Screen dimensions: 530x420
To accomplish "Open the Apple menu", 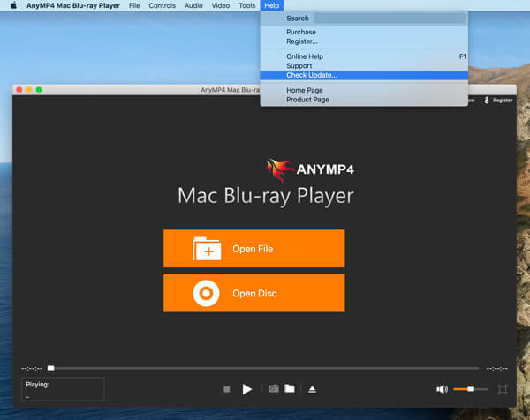I will pyautogui.click(x=13, y=5).
